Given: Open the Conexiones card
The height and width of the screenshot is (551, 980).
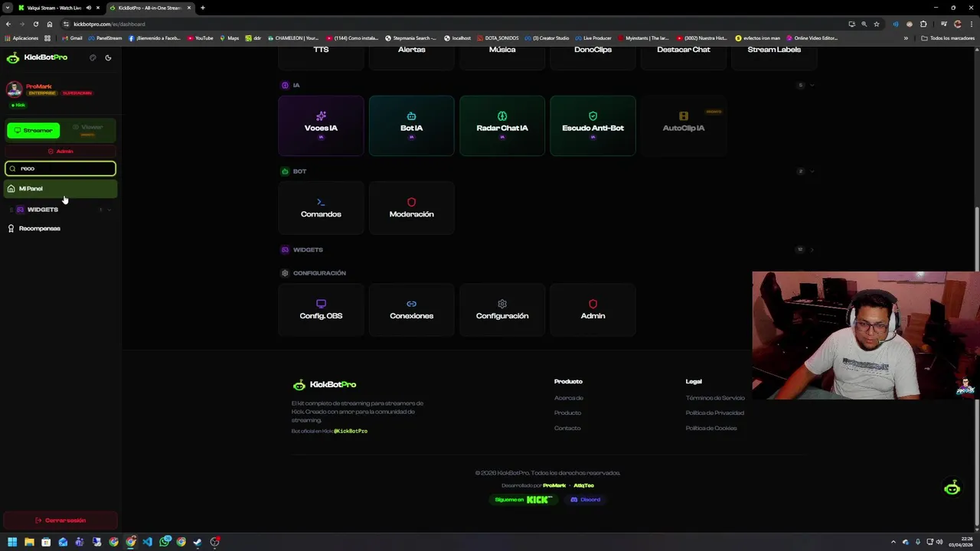Looking at the screenshot, I should click(x=411, y=309).
